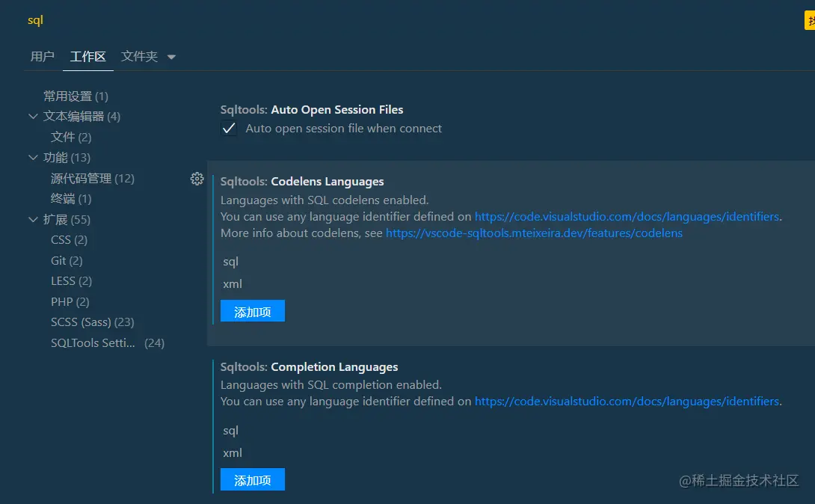Select SQLTools Setti... (24) in the tree

pos(108,343)
